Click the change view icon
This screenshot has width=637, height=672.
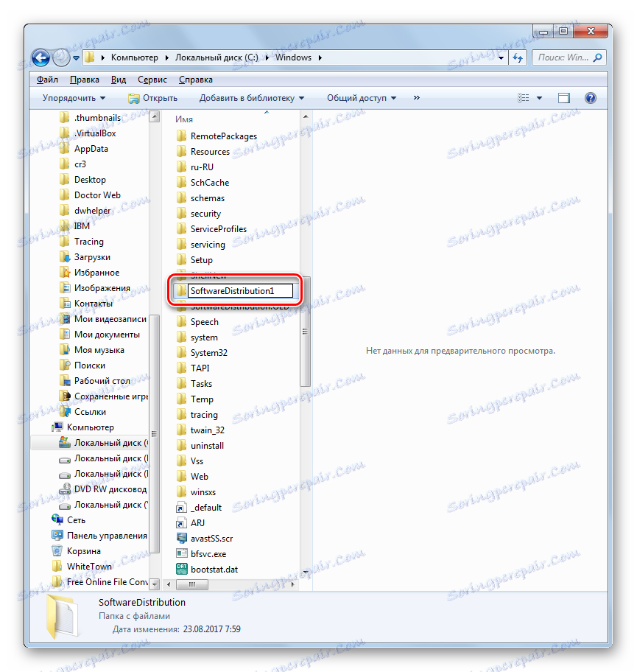[523, 98]
